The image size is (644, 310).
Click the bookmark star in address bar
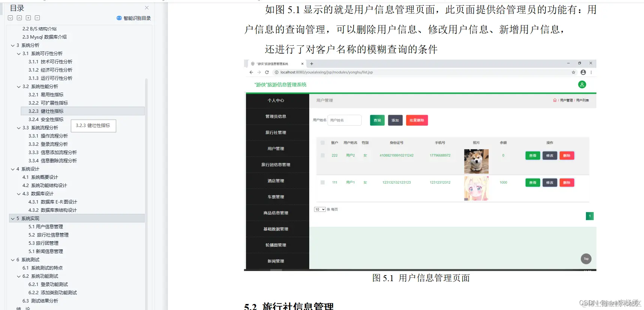(574, 72)
